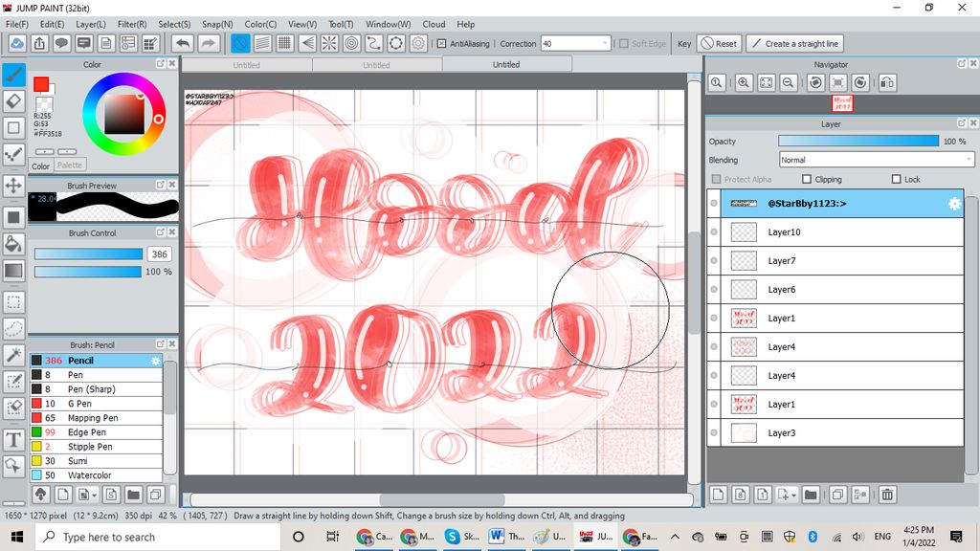Flip the canvas view horizontally
980x551 pixels.
(887, 82)
